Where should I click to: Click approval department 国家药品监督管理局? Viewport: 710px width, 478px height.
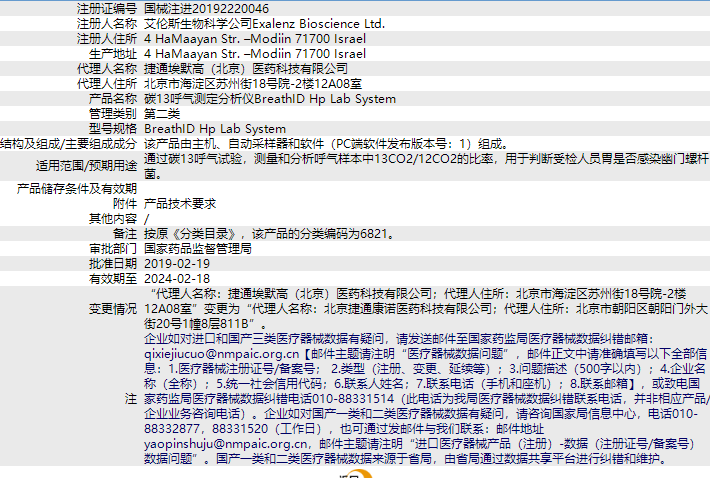198,249
